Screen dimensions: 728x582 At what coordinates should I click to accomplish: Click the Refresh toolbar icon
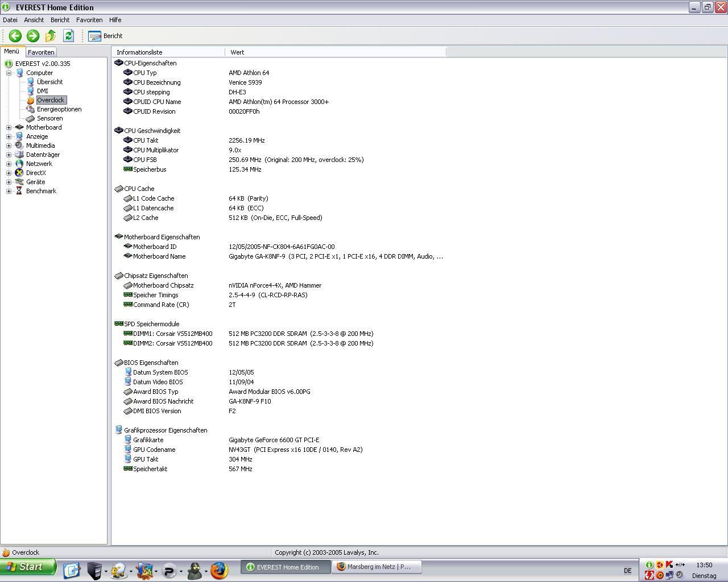[x=68, y=36]
